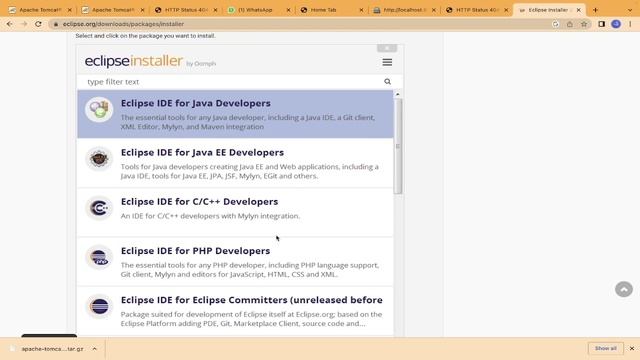The width and height of the screenshot is (640, 360).
Task: Select Eclipse IDE for C/C++ Developers
Action: pyautogui.click(x=236, y=212)
